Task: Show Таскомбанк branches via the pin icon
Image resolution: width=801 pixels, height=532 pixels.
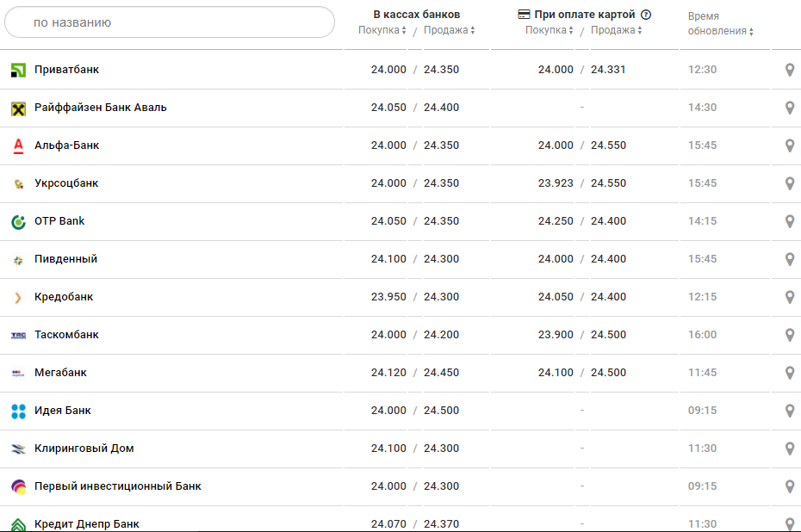Action: coord(790,335)
